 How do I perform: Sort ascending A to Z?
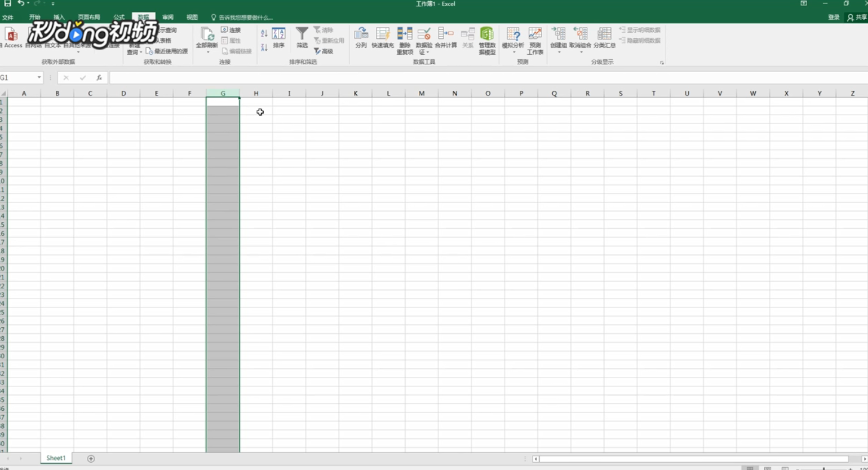[264, 33]
